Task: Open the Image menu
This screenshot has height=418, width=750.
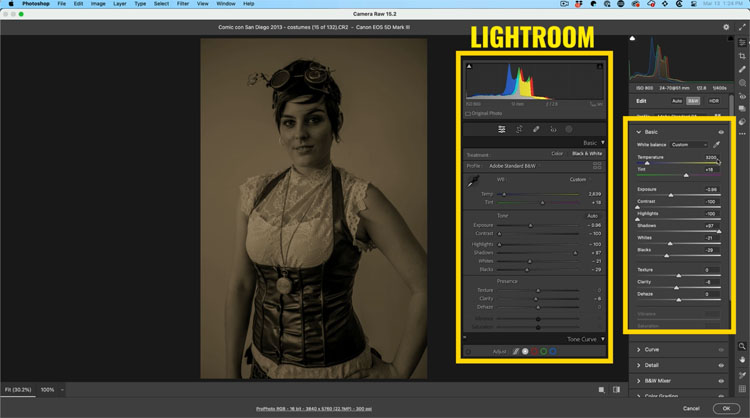Action: [x=98, y=3]
